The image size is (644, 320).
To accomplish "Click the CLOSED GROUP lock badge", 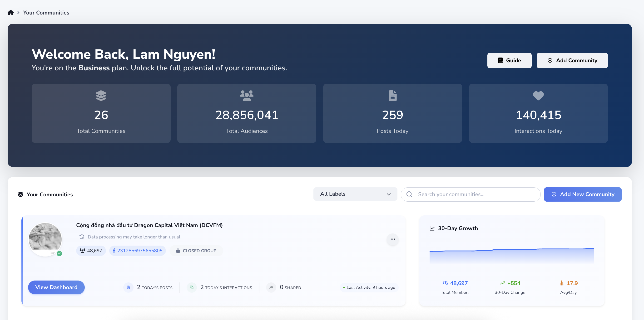I will (196, 250).
